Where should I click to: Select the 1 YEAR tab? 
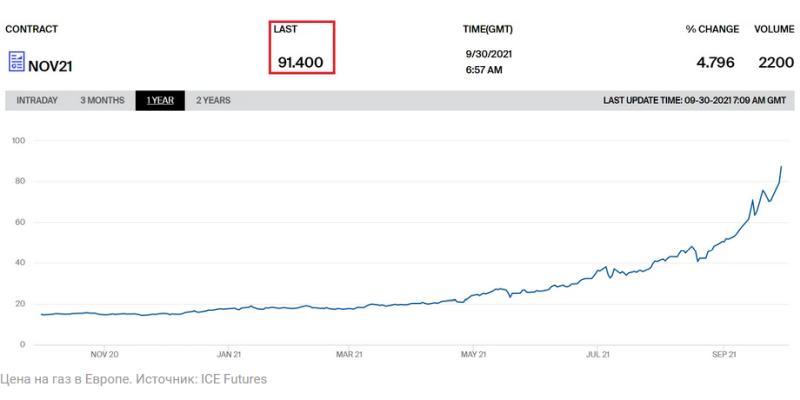coord(160,100)
